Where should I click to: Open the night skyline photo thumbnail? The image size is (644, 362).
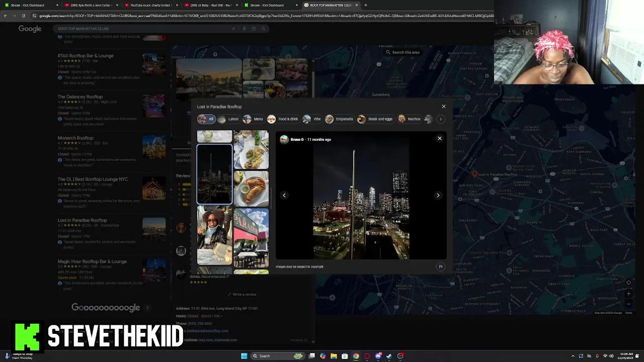(214, 174)
